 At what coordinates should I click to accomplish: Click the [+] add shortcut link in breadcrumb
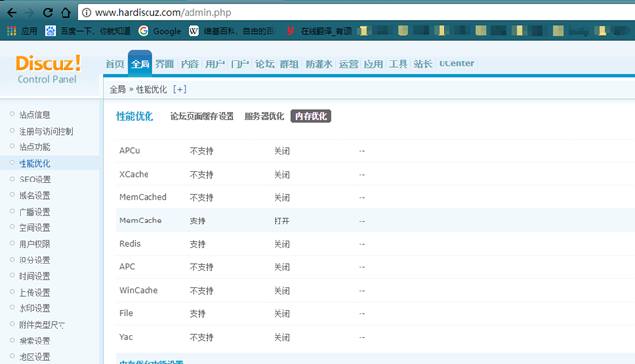(x=180, y=89)
